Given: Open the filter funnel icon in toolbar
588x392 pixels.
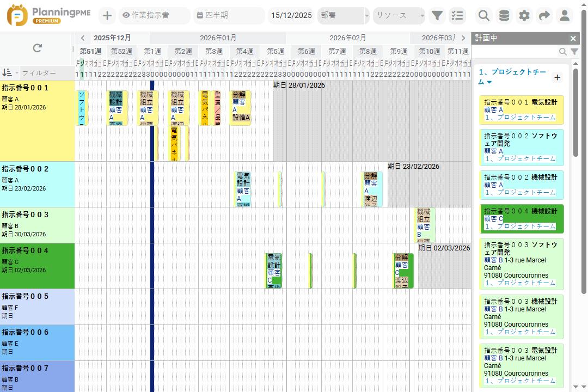Looking at the screenshot, I should coord(437,15).
